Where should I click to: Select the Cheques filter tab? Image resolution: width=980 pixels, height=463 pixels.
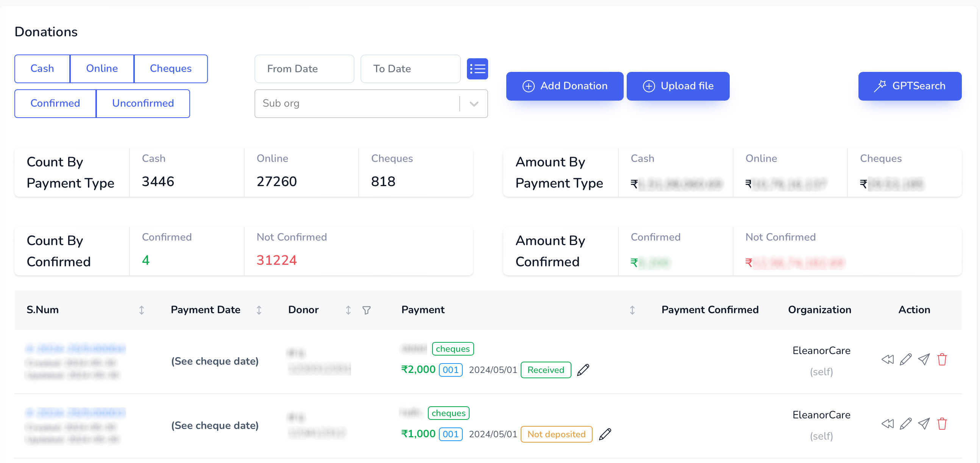click(x=170, y=69)
